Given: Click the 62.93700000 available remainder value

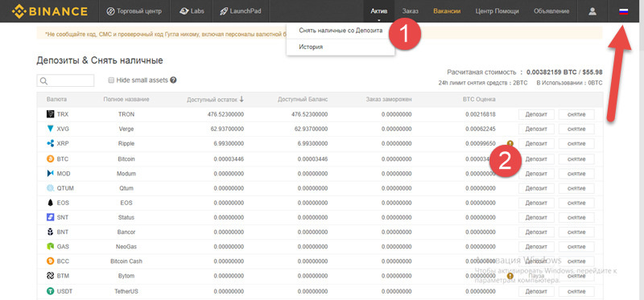Looking at the screenshot, I should 226,129.
